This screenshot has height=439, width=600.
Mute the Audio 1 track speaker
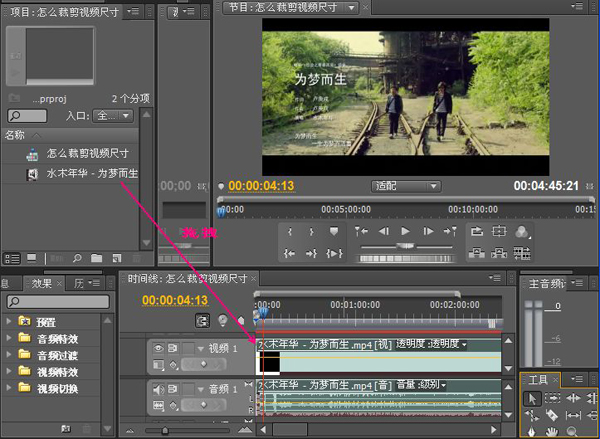(158, 390)
